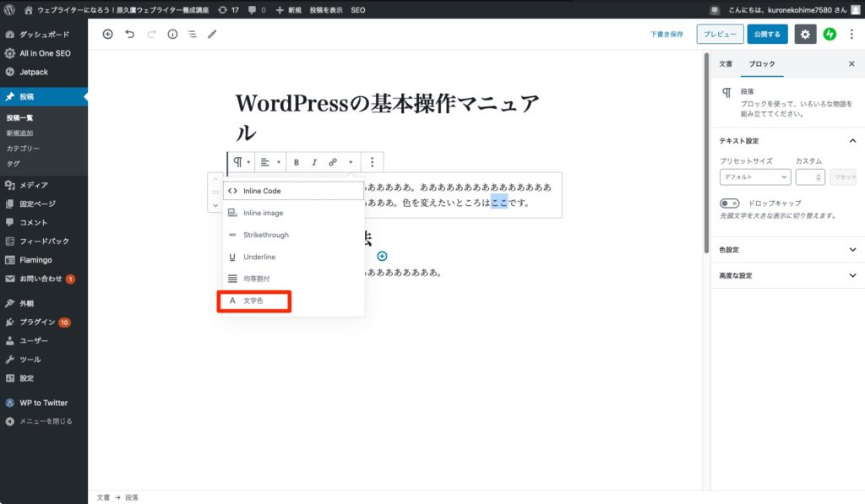Open SEO menu in admin bar

tap(358, 9)
